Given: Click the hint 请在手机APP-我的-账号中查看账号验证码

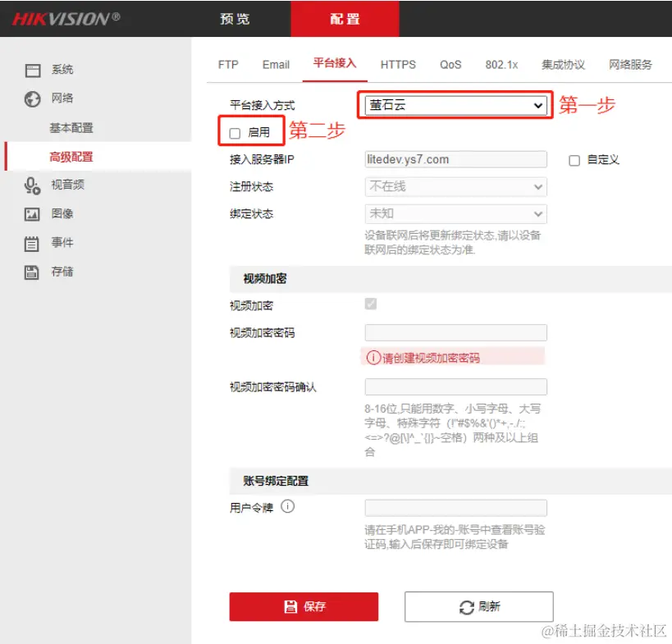Looking at the screenshot, I should coord(455,537).
